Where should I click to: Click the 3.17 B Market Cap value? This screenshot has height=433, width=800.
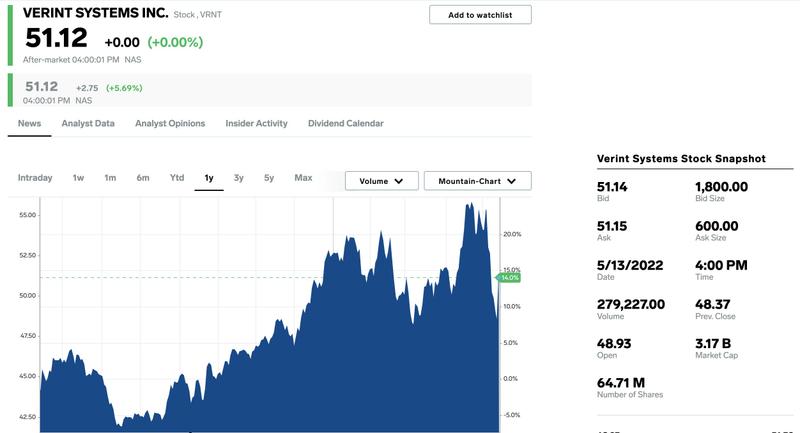(x=713, y=344)
